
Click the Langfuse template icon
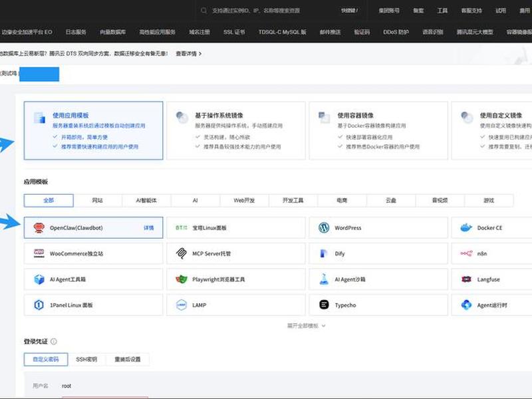(466, 279)
